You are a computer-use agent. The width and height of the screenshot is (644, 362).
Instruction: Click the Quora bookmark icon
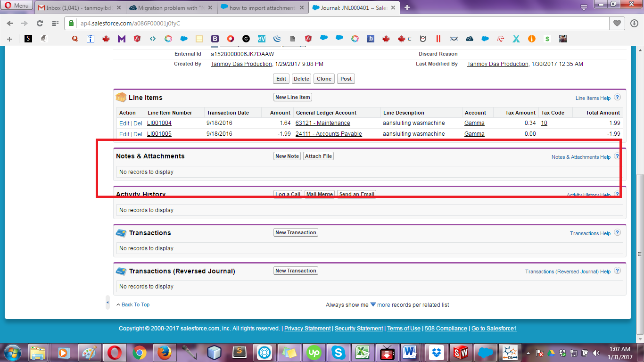(x=74, y=39)
